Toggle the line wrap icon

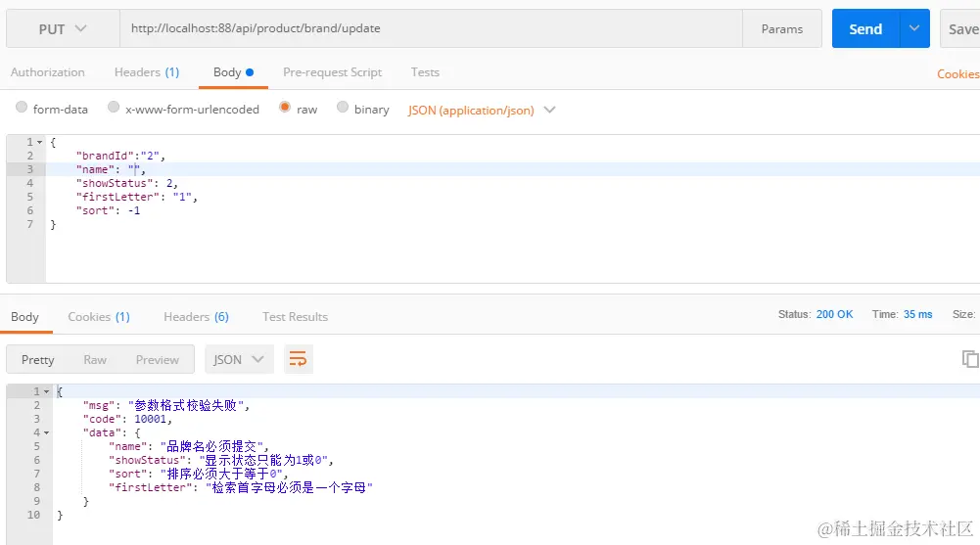tap(299, 360)
